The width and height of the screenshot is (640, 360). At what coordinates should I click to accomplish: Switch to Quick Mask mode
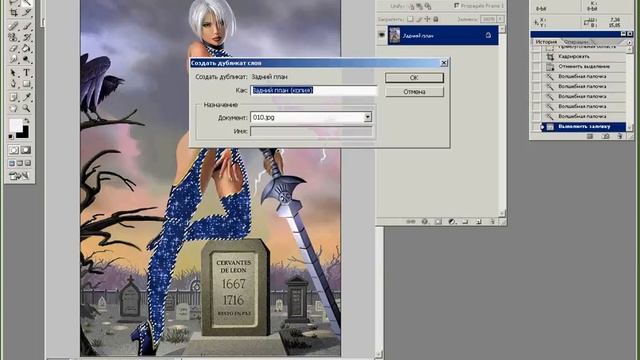(26, 150)
